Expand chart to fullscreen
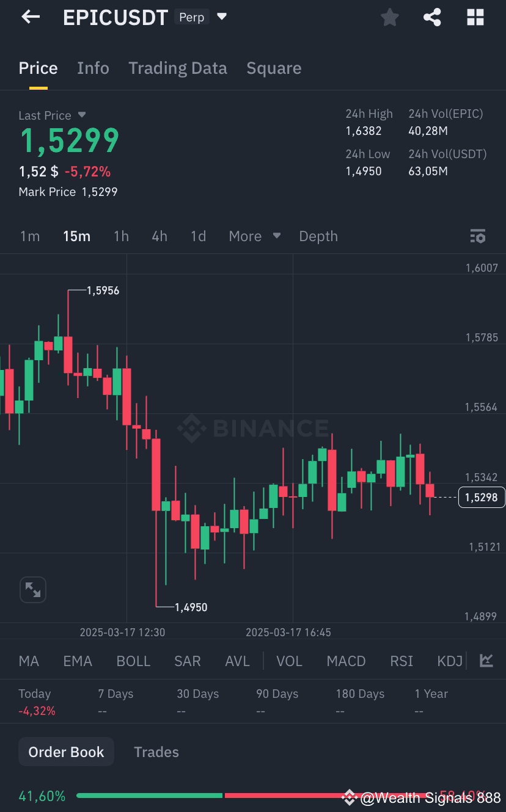 pos(33,589)
